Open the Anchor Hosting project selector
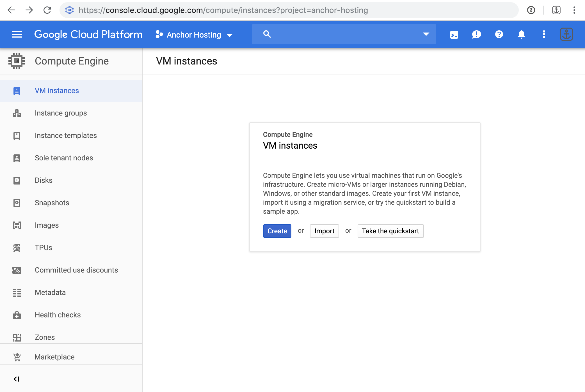The height and width of the screenshot is (392, 585). coord(194,35)
